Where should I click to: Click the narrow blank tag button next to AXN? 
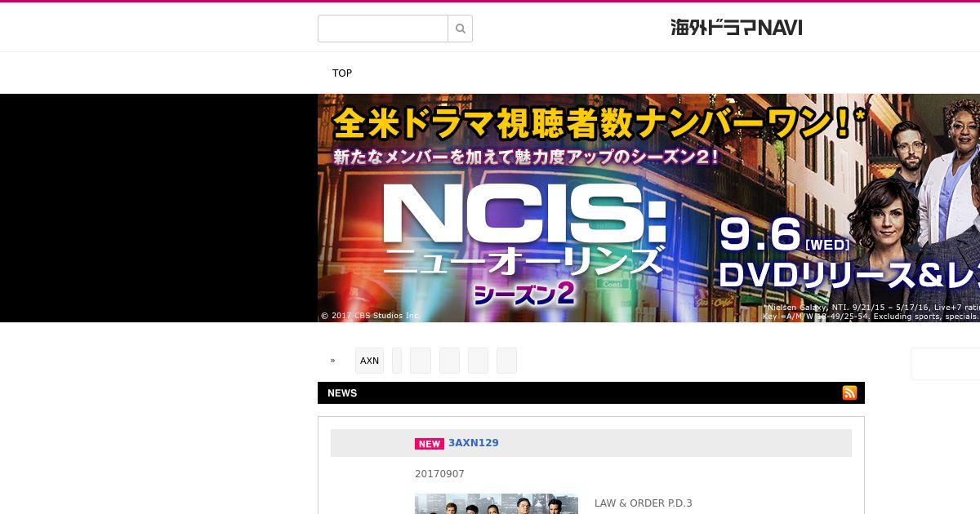(x=397, y=361)
